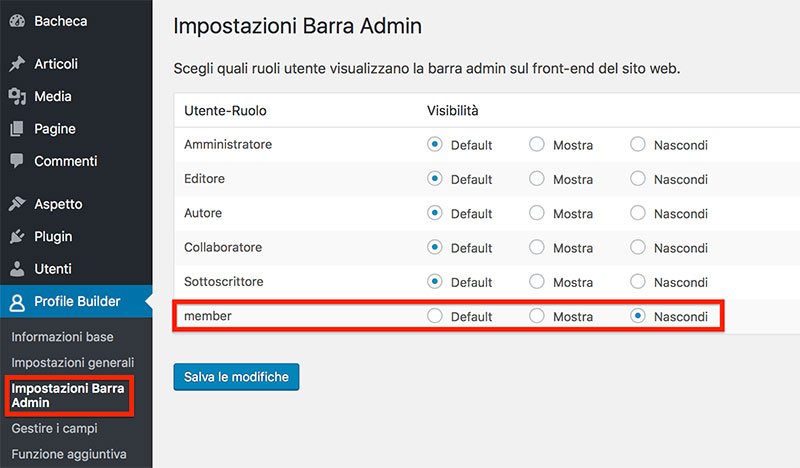The image size is (800, 468).
Task: Choose Nascondi for Collaboratore role
Action: click(638, 248)
